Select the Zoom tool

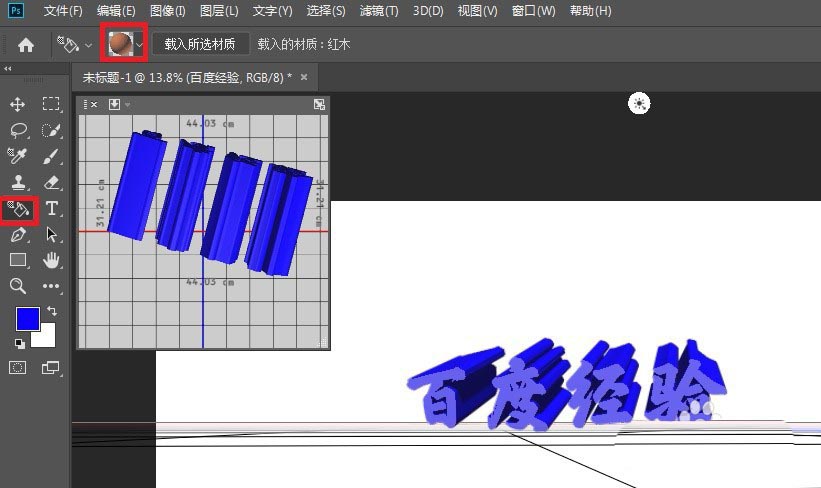[18, 286]
